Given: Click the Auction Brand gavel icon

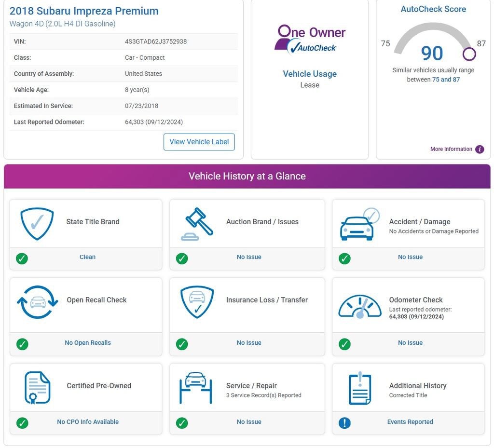Looking at the screenshot, I should click(197, 224).
